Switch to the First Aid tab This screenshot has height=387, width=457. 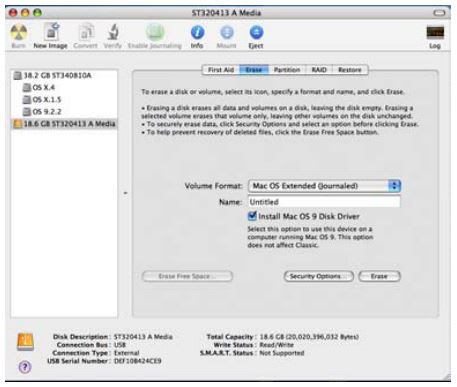click(x=221, y=70)
